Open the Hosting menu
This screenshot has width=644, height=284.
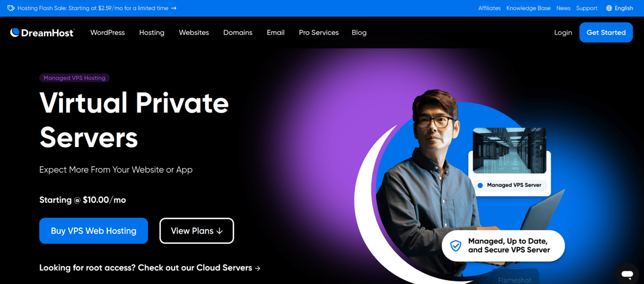[x=152, y=33]
